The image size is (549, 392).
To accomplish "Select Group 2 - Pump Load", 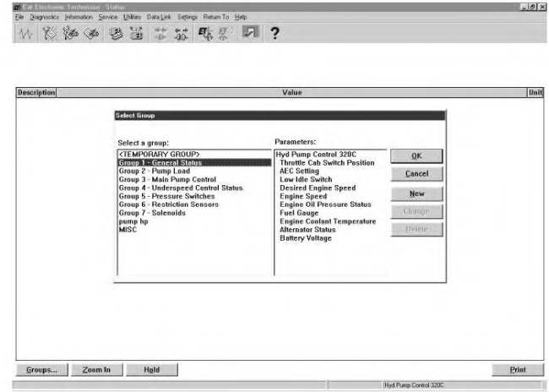I will tap(148, 171).
